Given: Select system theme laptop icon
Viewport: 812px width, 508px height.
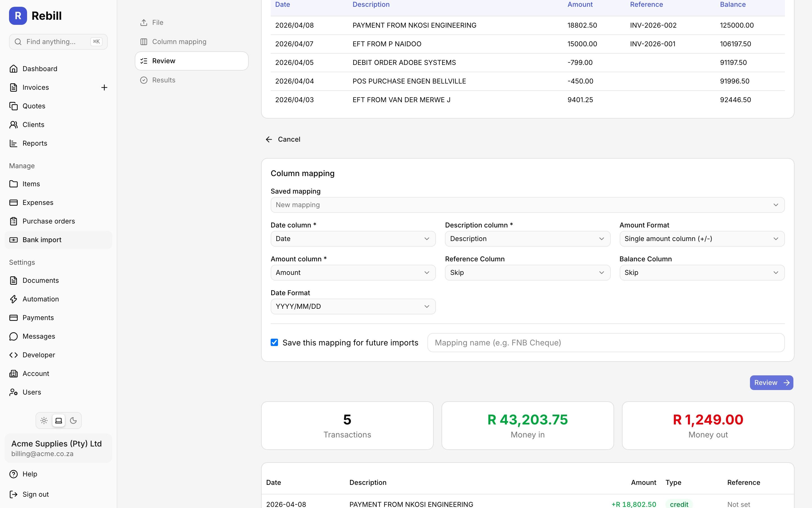Looking at the screenshot, I should 59,421.
